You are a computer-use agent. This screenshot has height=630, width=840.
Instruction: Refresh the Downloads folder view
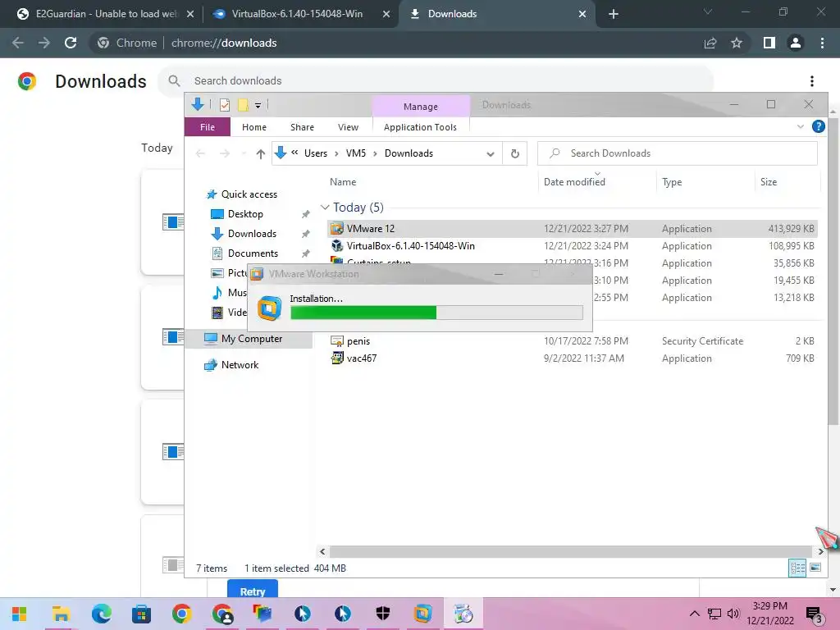tap(515, 153)
